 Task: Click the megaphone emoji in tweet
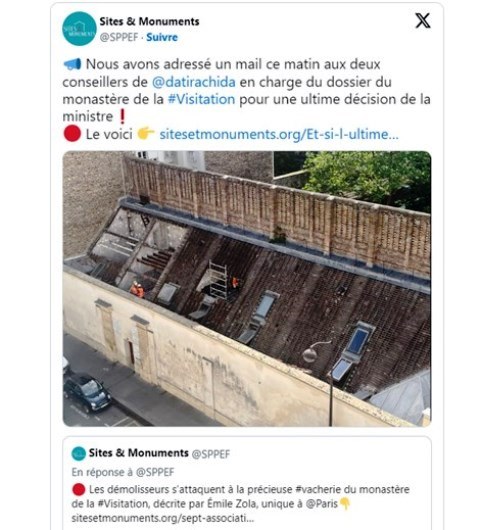72,64
